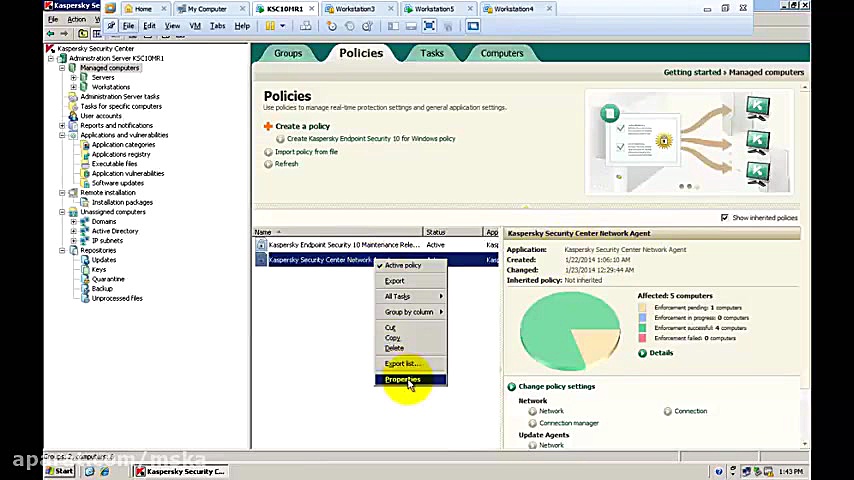
Task: Click the up one level folder icon
Action: [82, 34]
